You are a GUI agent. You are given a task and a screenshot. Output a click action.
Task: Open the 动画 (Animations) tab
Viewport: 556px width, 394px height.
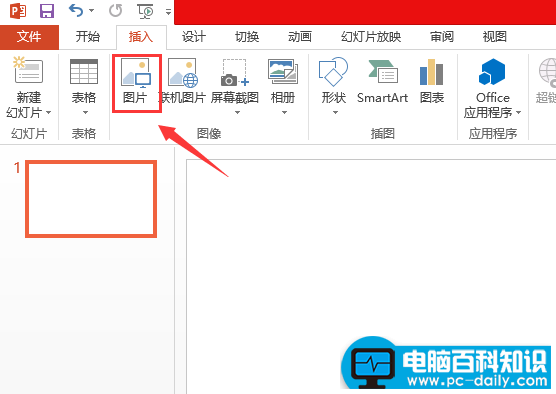tap(300, 37)
